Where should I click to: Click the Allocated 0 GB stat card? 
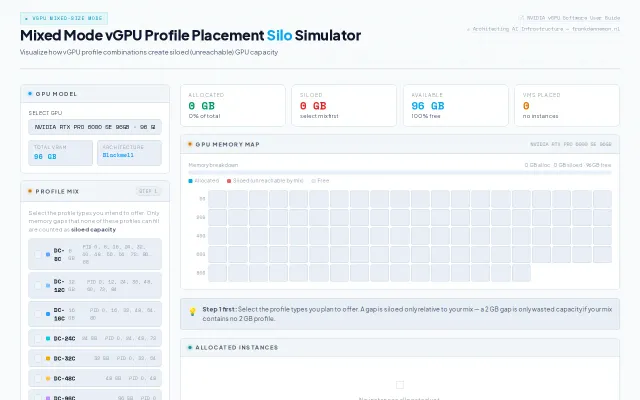tap(233, 105)
